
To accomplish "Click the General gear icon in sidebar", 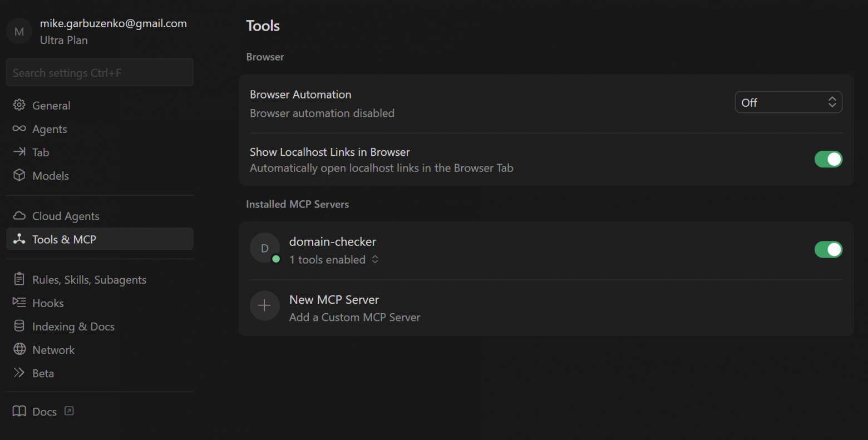I will (19, 105).
